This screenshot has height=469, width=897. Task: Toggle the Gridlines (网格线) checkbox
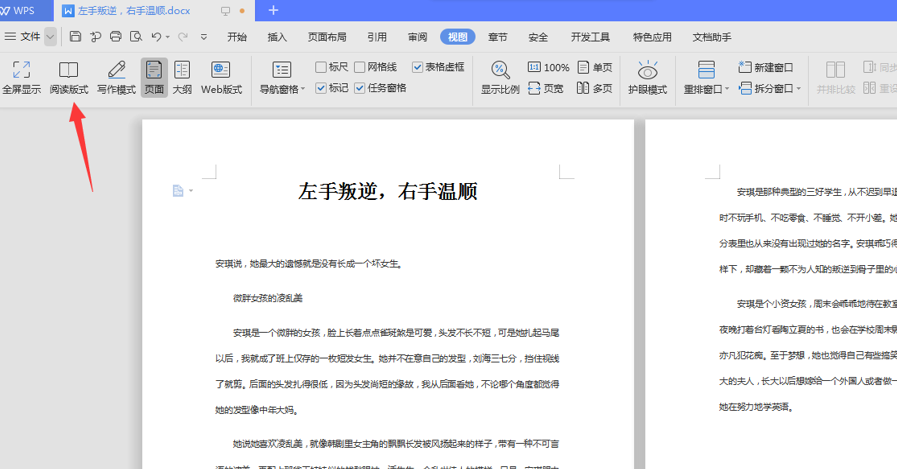[360, 67]
